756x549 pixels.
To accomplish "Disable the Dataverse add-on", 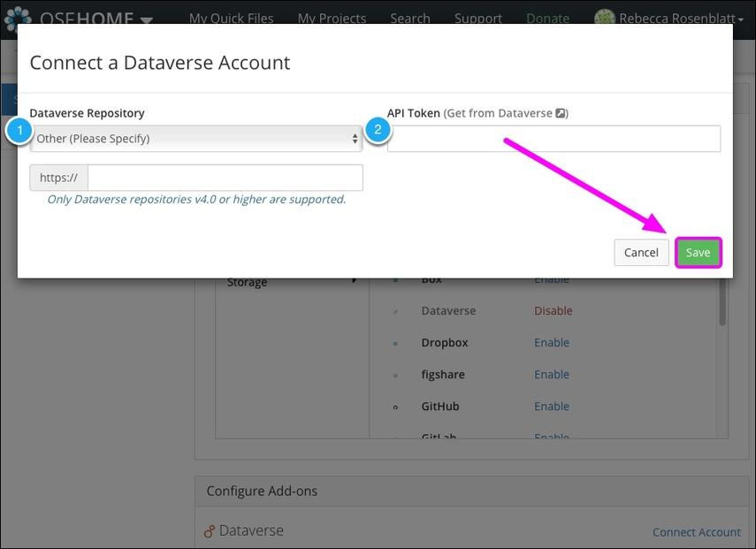I will (x=553, y=311).
